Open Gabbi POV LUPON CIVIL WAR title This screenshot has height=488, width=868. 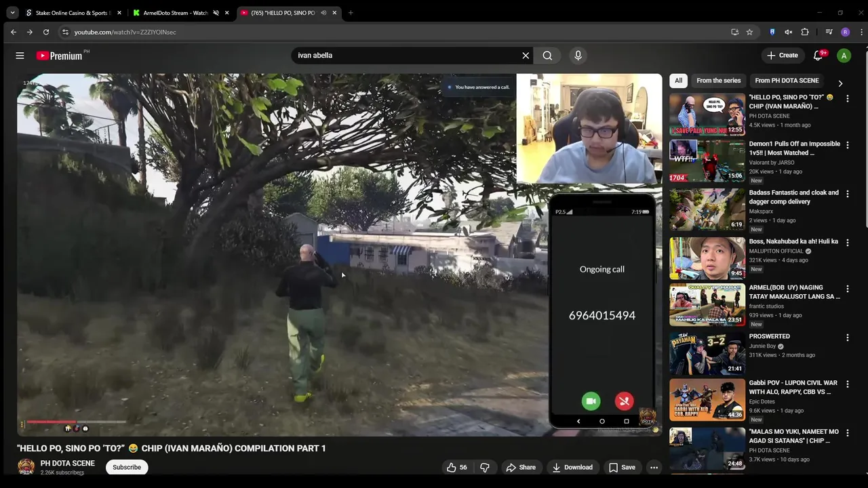tap(793, 387)
